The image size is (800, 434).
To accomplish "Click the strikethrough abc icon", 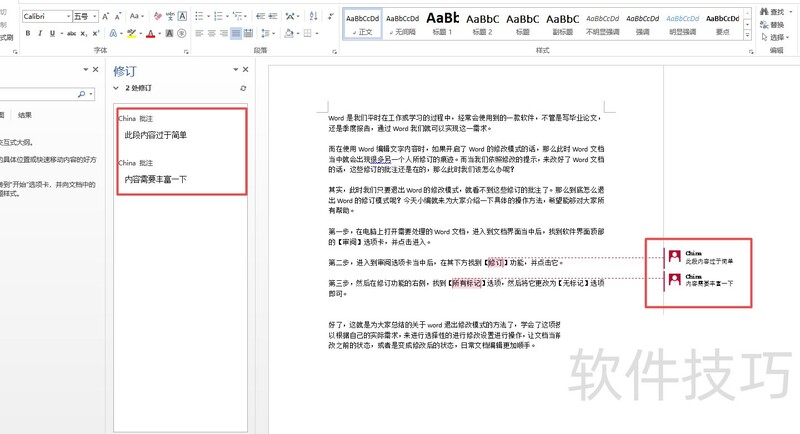I will click(71, 33).
